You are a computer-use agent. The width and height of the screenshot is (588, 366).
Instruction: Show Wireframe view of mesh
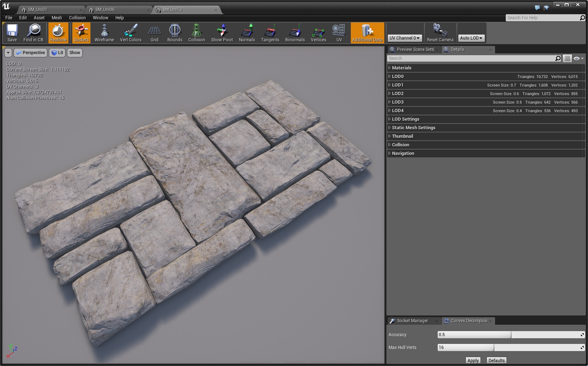(x=104, y=33)
